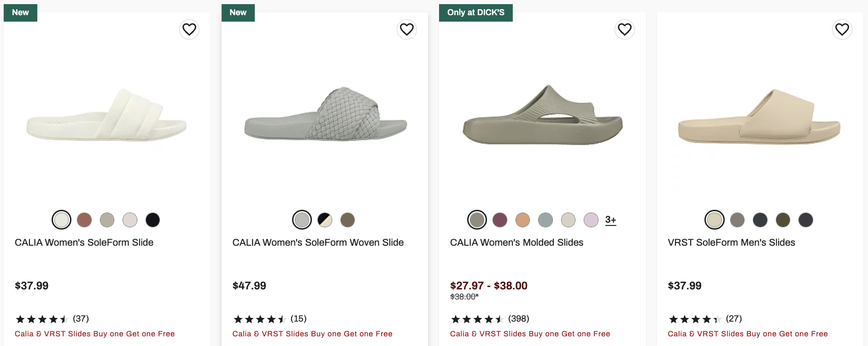Choose mauve red swatch on SoleForm Slide

(x=84, y=220)
